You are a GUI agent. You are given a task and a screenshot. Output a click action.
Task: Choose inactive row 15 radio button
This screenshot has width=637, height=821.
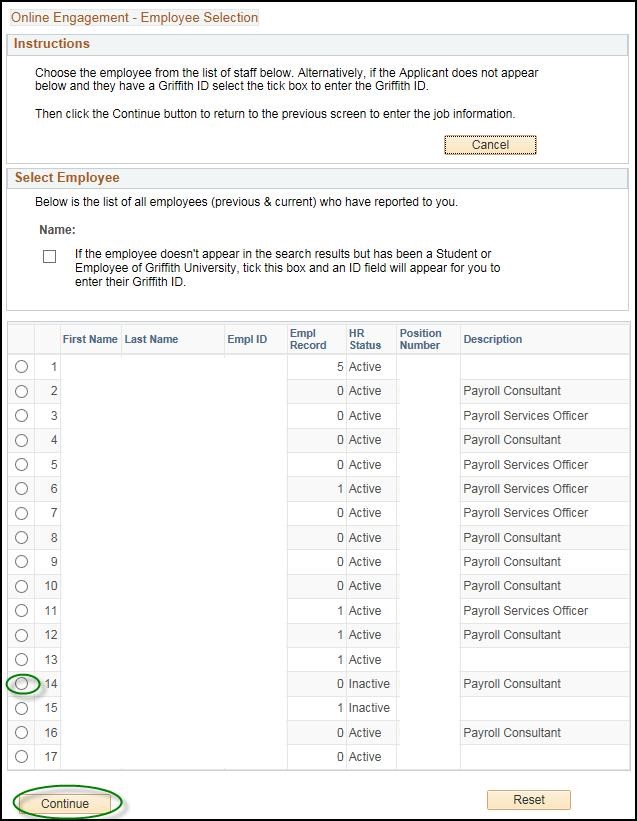click(x=21, y=708)
